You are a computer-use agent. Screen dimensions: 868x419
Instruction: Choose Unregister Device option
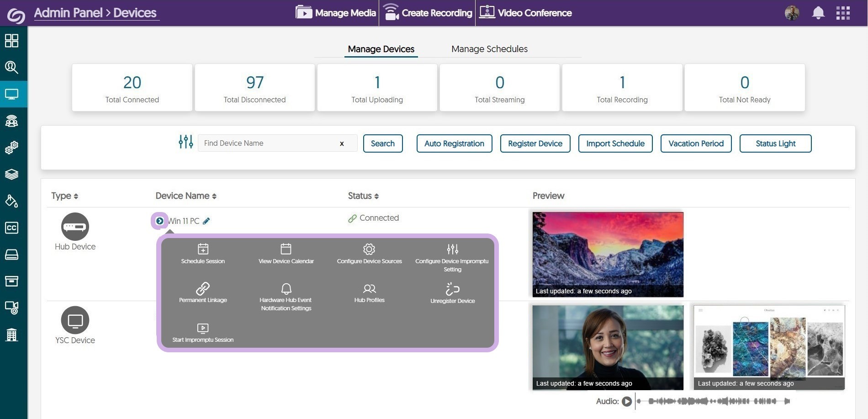(x=452, y=289)
